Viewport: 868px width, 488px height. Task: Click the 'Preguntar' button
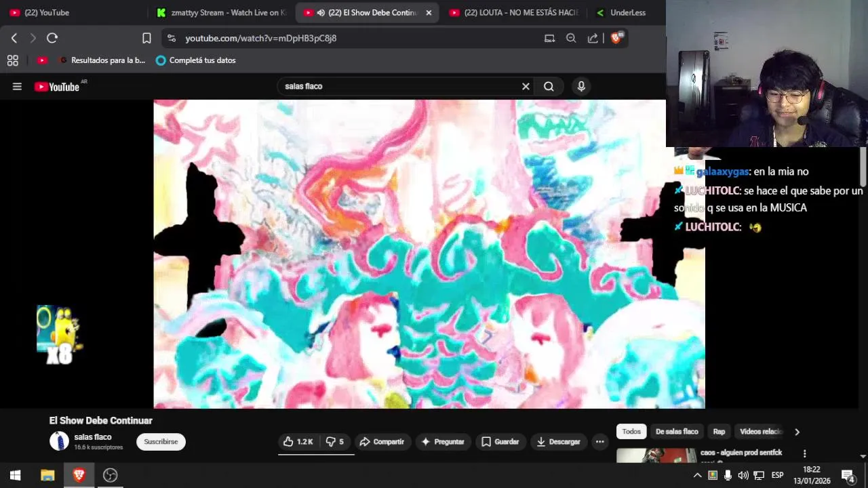442,441
